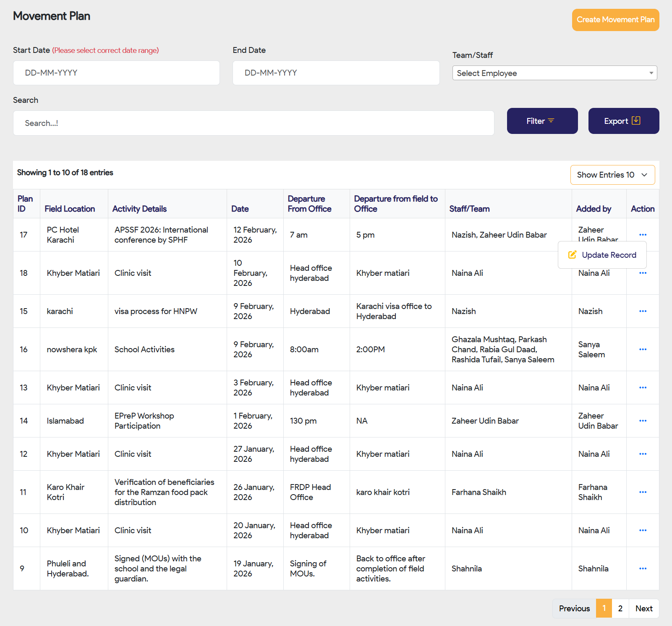Viewport: 672px width, 626px height.
Task: Focus the Search text box
Action: click(x=253, y=123)
